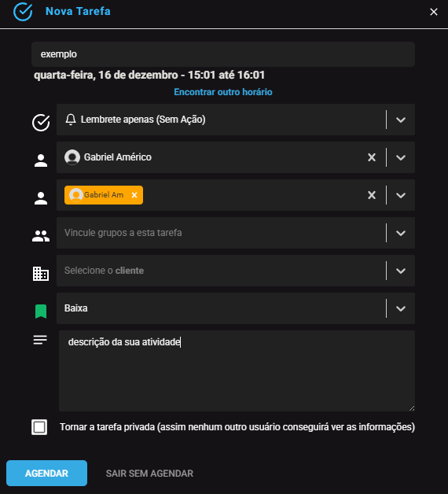Click the AGENDAR button
Screen dimensions: 448x494
[x=46, y=474]
